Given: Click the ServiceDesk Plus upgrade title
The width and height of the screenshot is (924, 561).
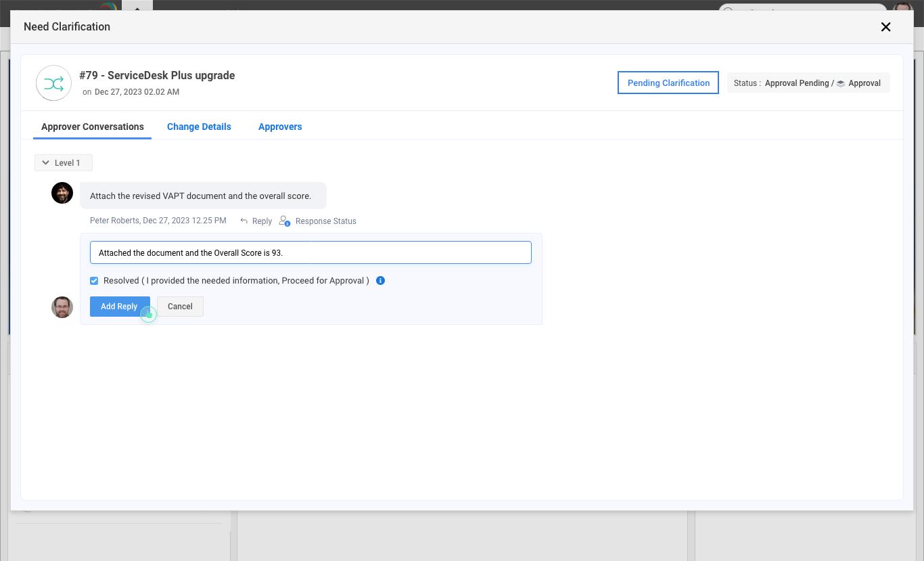Looking at the screenshot, I should click(x=157, y=75).
